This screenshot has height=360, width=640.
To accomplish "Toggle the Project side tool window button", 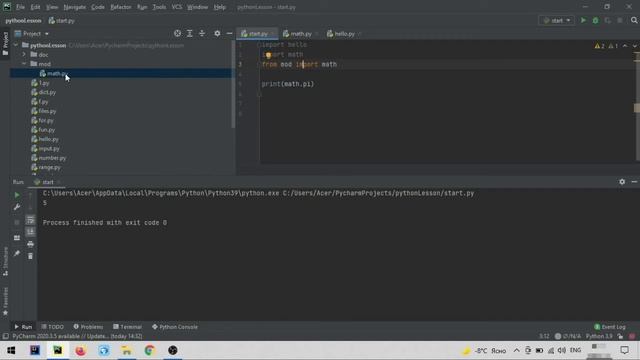I will coord(5,43).
